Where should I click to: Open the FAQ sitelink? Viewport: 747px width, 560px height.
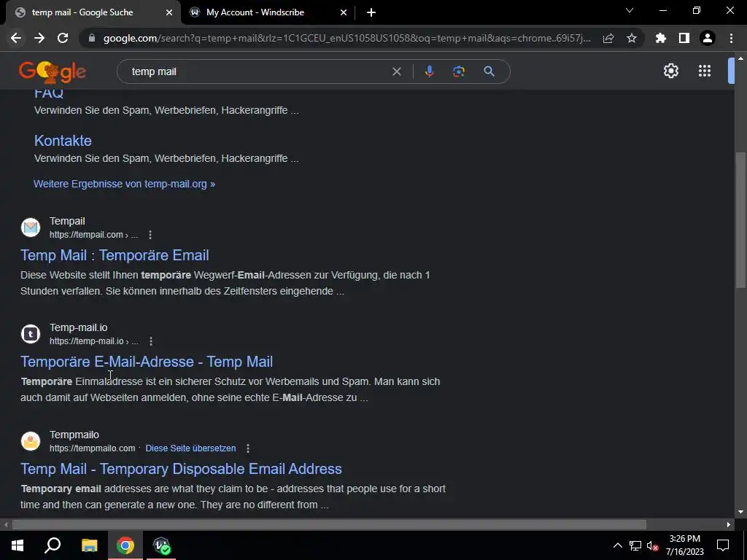[49, 93]
